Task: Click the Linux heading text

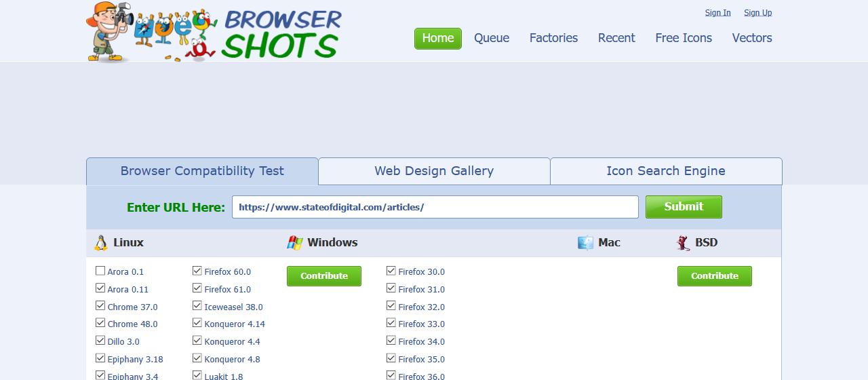Action: pos(128,243)
